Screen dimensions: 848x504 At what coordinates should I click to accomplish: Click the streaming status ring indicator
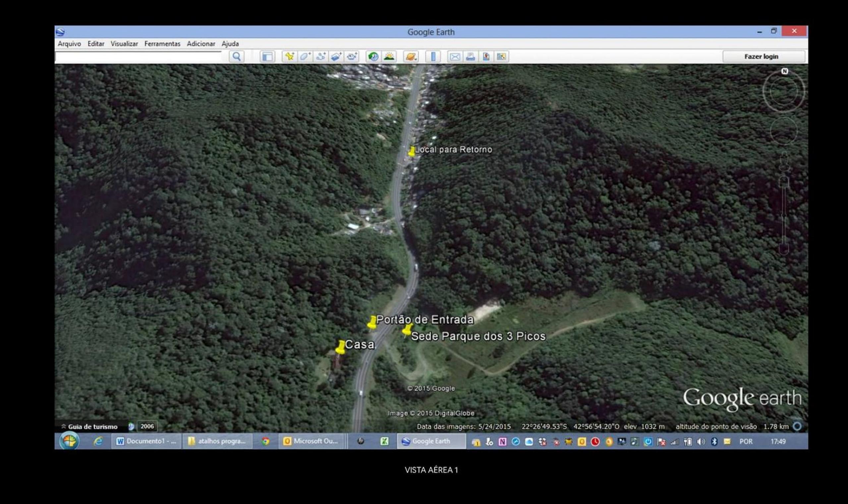click(x=797, y=426)
